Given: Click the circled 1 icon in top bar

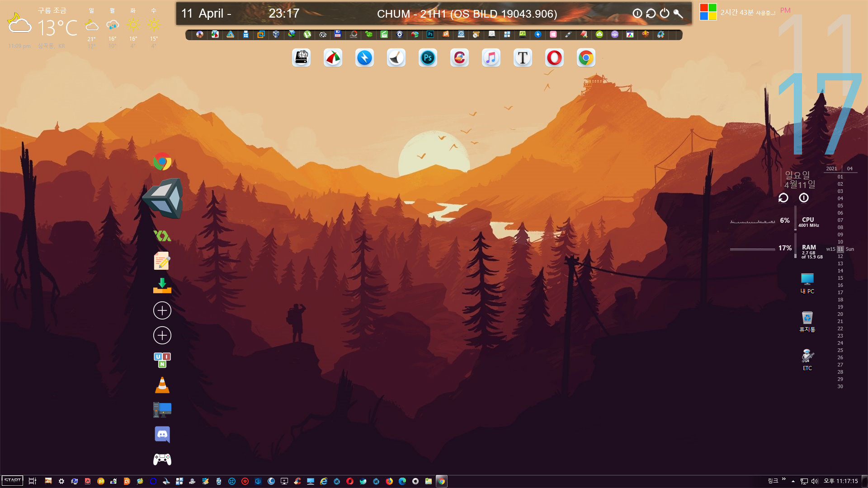Looking at the screenshot, I should [x=637, y=14].
